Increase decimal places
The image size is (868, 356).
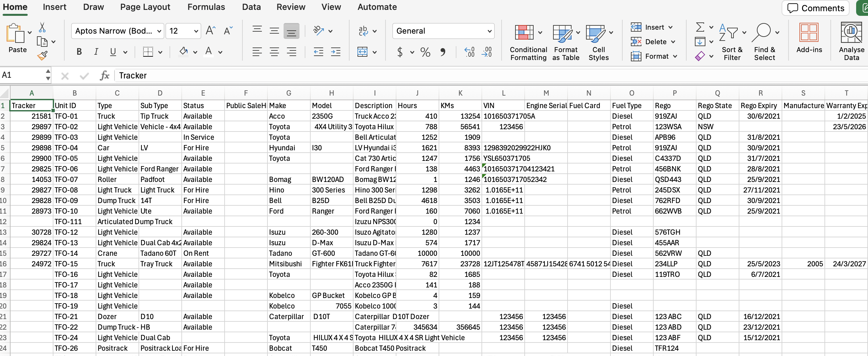[469, 52]
